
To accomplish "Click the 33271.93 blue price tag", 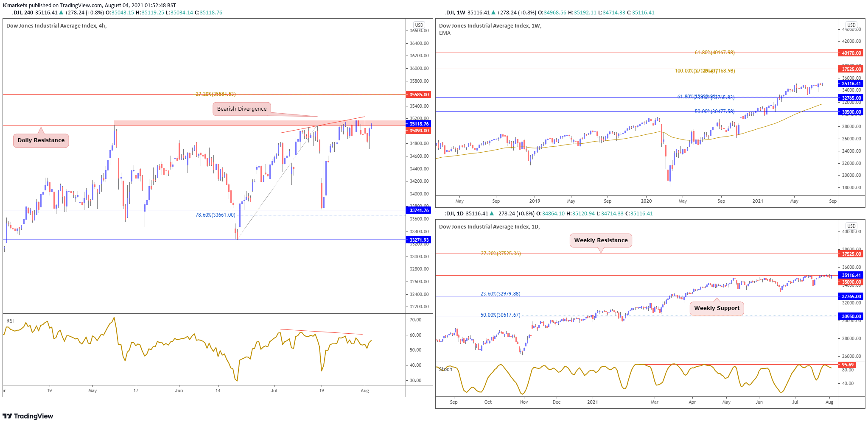I will [419, 240].
